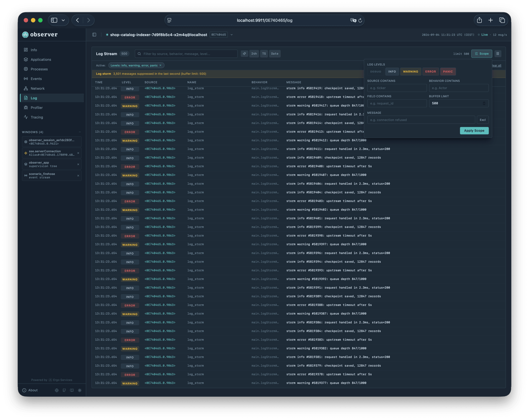The height and width of the screenshot is (420, 529).
Task: Toggle the 24h time format
Action: pyautogui.click(x=254, y=54)
